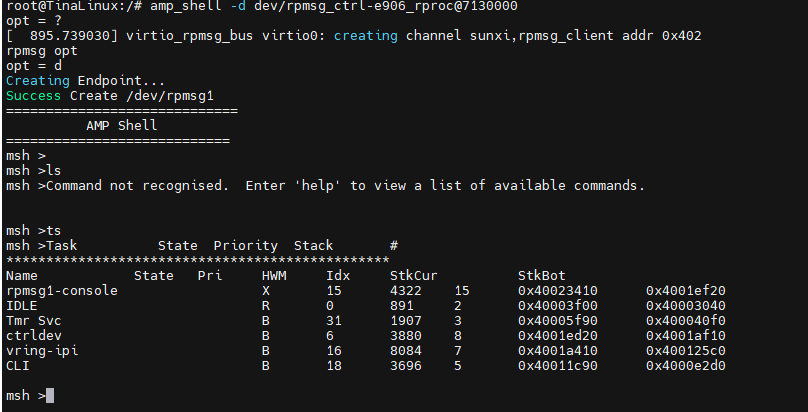Screen dimensions: 808x412
Task: Click the 'ts' command typed at prompt
Action: [54, 231]
